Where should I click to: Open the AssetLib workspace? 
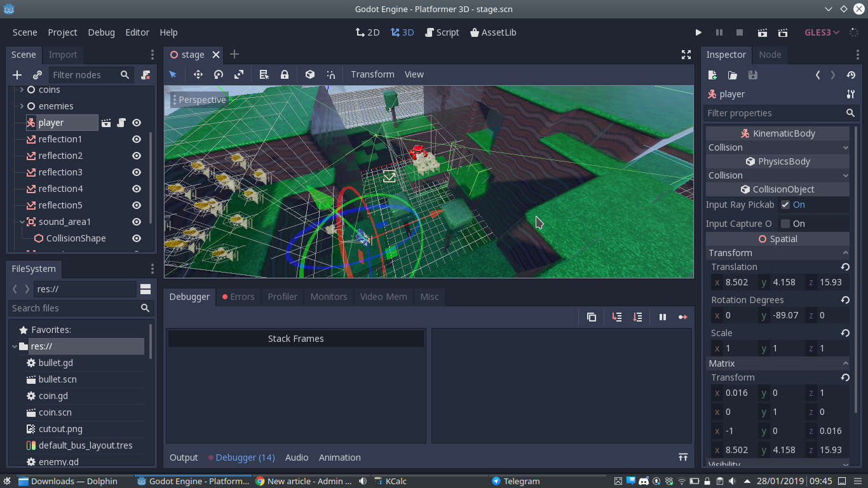tap(493, 32)
